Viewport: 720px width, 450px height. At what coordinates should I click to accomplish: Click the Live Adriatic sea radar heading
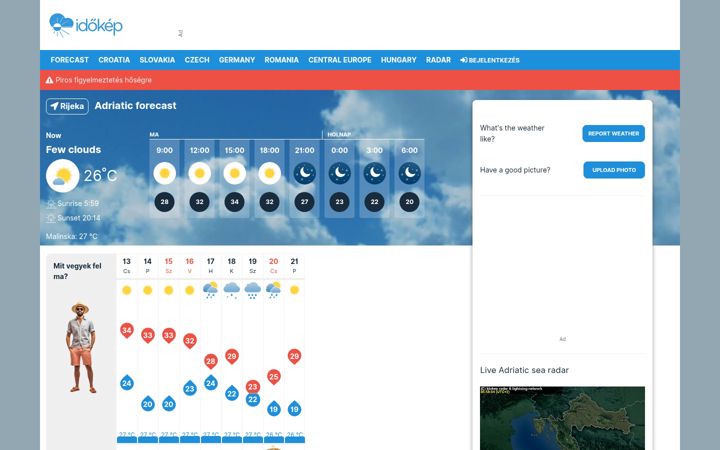[524, 370]
